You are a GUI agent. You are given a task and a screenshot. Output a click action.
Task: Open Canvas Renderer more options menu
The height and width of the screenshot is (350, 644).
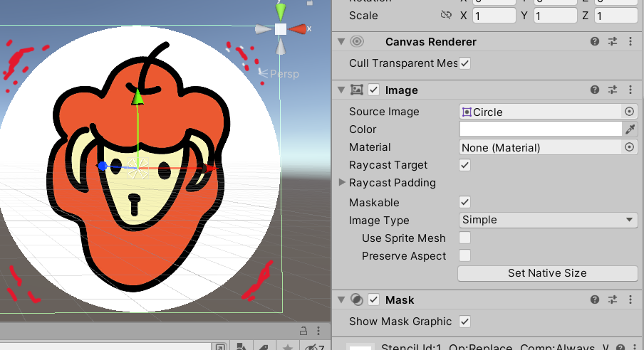click(630, 41)
